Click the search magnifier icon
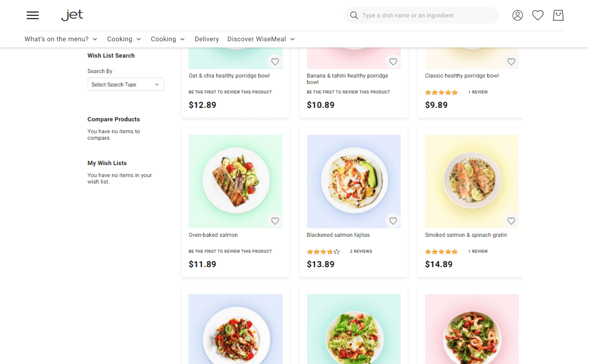589x364 pixels. (354, 16)
